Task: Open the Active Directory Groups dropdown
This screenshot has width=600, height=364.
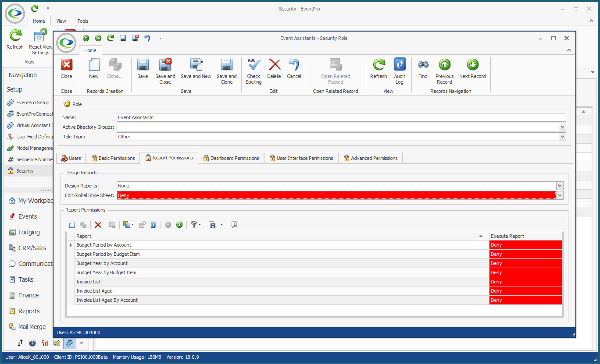Action: click(562, 127)
